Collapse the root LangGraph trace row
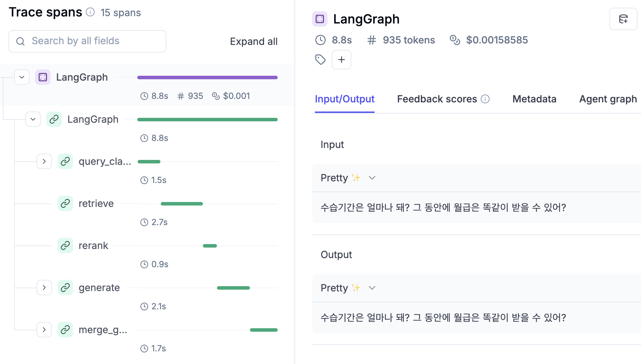This screenshot has width=641, height=364. pyautogui.click(x=22, y=77)
